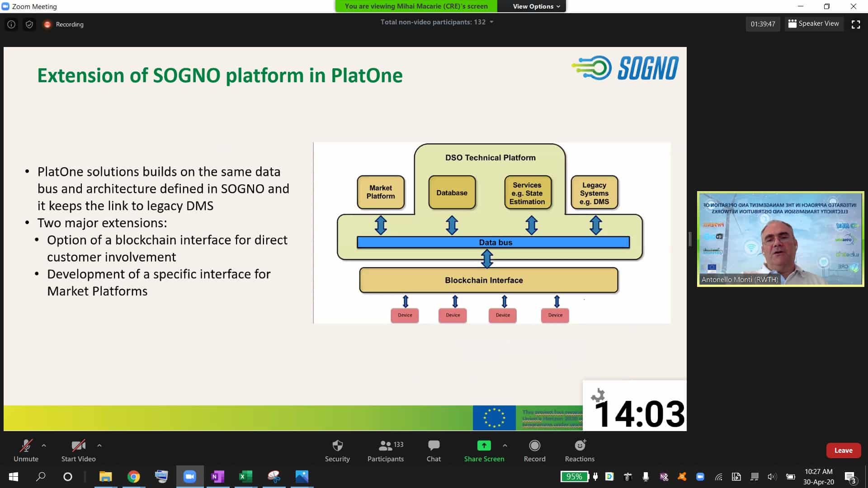The width and height of the screenshot is (868, 488).
Task: Open the notification center
Action: [850, 477]
